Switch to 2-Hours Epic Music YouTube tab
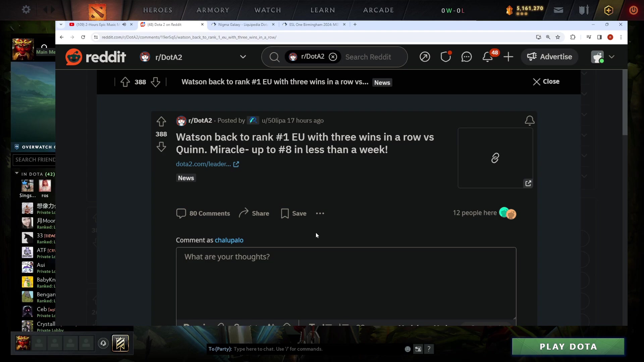The image size is (644, 362). tap(97, 24)
